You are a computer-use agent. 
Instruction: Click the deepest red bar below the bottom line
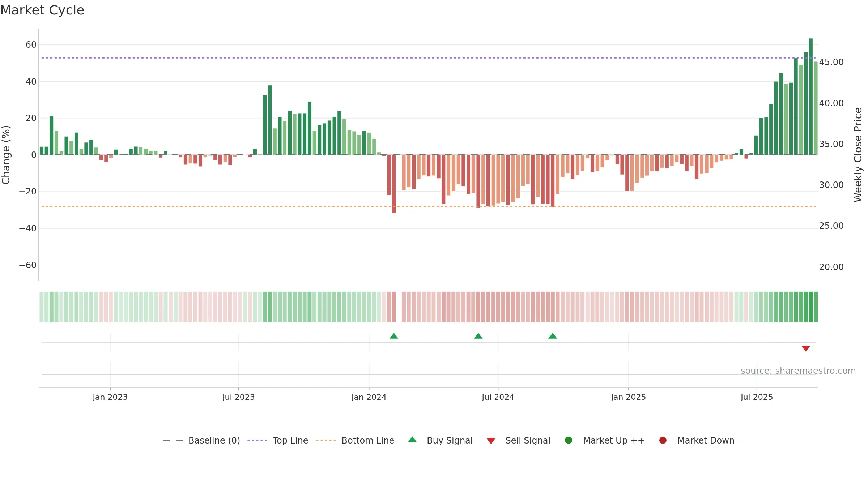point(394,184)
